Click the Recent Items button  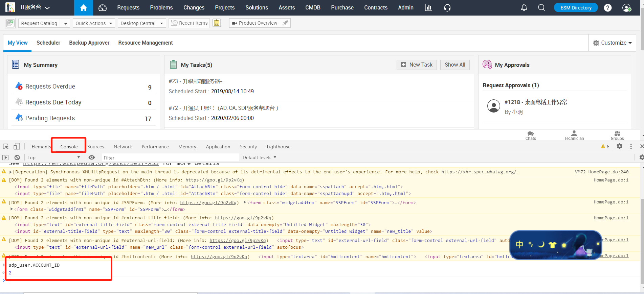pyautogui.click(x=190, y=23)
